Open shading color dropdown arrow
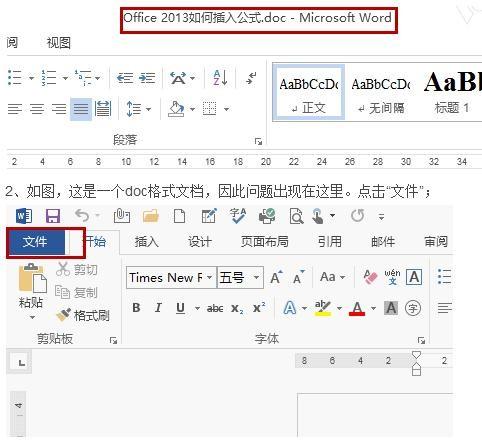 [192, 109]
